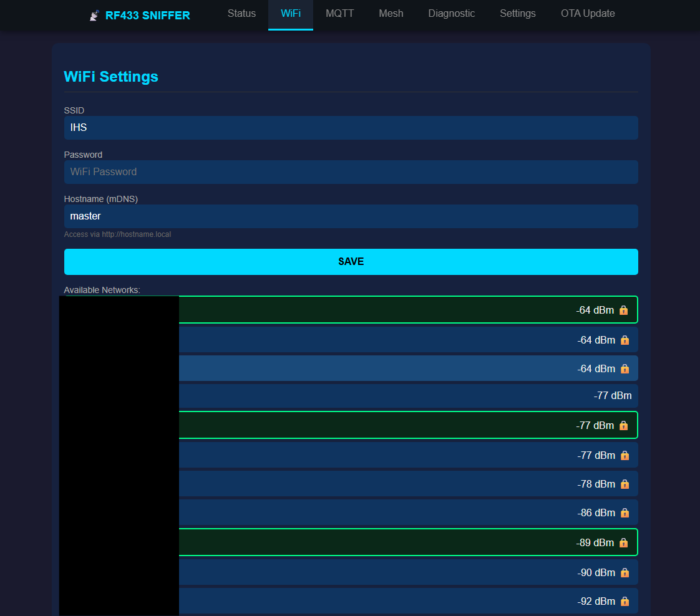Switch to the OTA Update tab
Screen dimensions: 700x616
pyautogui.click(x=587, y=14)
